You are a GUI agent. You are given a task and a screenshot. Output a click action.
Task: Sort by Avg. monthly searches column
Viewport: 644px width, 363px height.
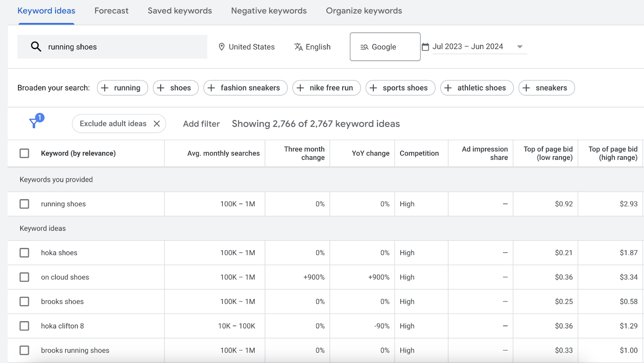coord(223,153)
